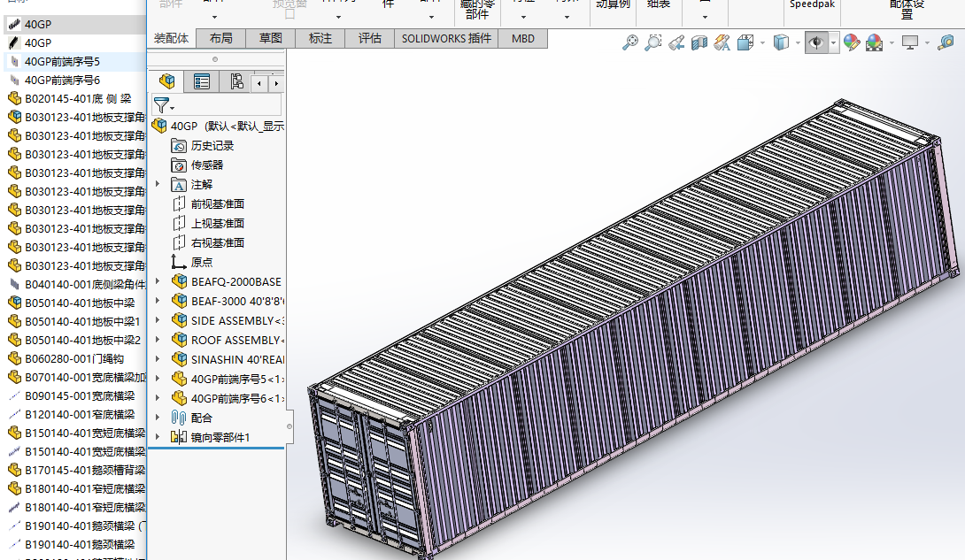The image size is (965, 560).
Task: Open the Edit Appearance tool
Action: 851,42
